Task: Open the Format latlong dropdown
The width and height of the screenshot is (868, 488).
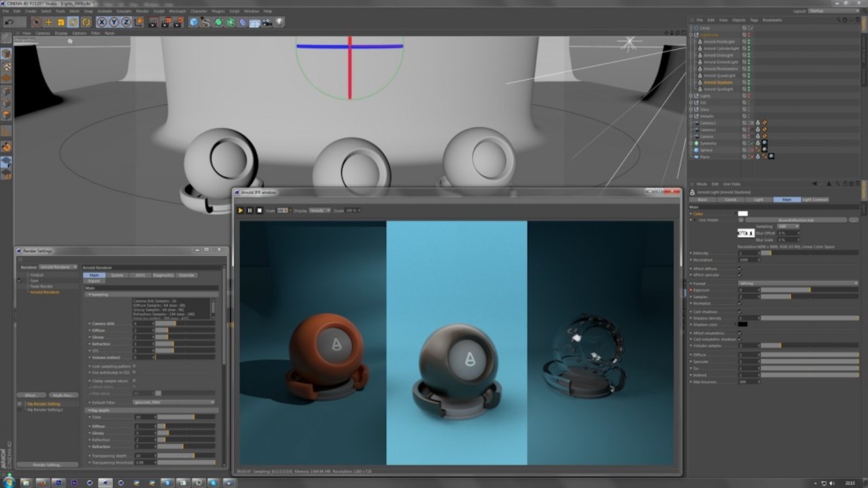Action: (798, 284)
